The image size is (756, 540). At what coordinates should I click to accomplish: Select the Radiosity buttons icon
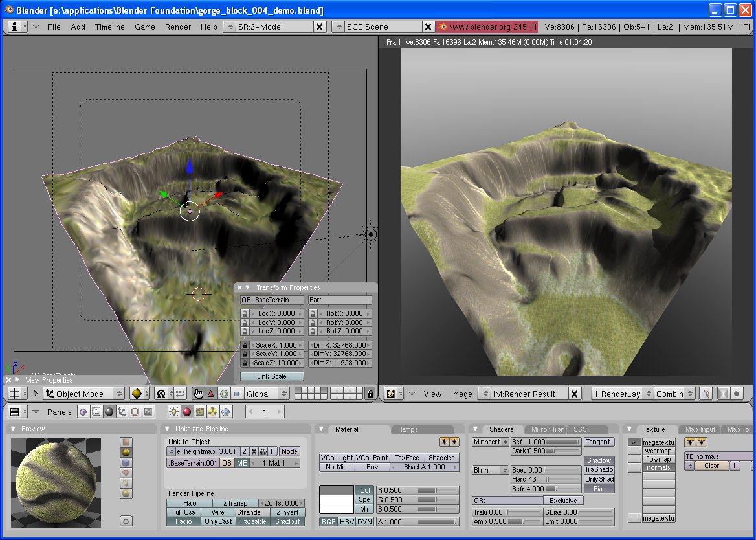coord(213,412)
